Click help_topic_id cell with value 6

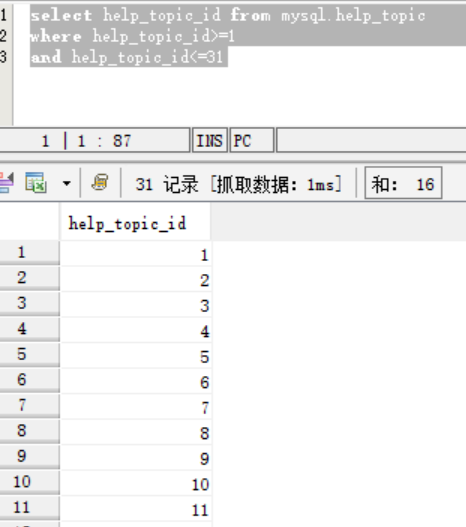pos(136,381)
